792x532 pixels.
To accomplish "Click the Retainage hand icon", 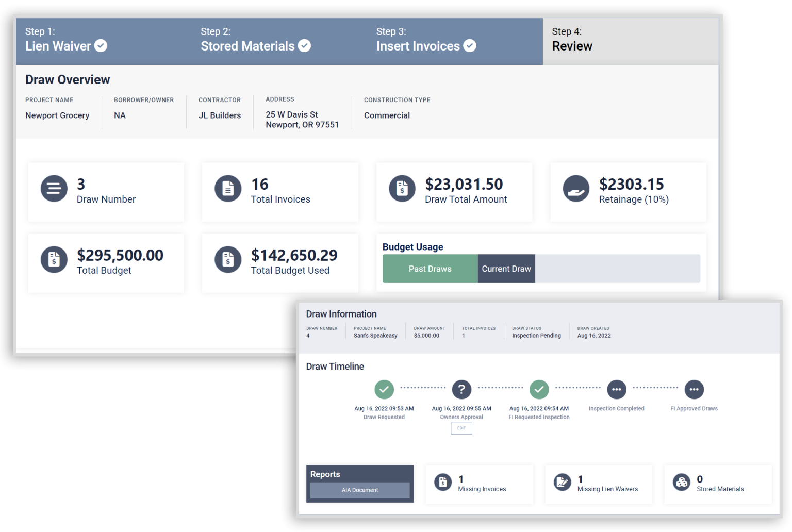I will (x=576, y=189).
